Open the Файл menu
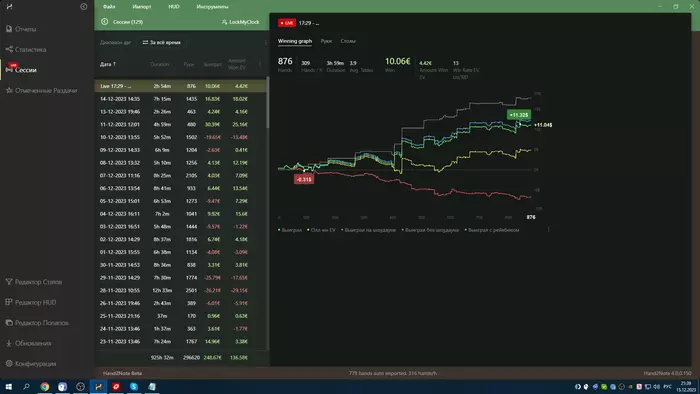Viewport: 700px width, 394px height. point(109,7)
